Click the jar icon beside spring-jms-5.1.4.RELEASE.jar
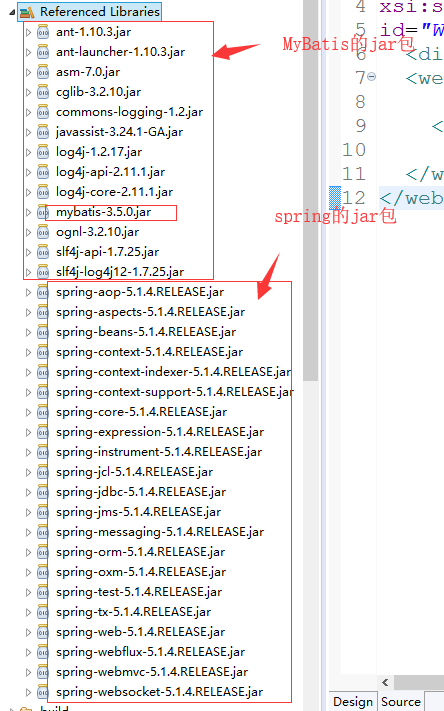This screenshot has height=711, width=444. (x=43, y=512)
